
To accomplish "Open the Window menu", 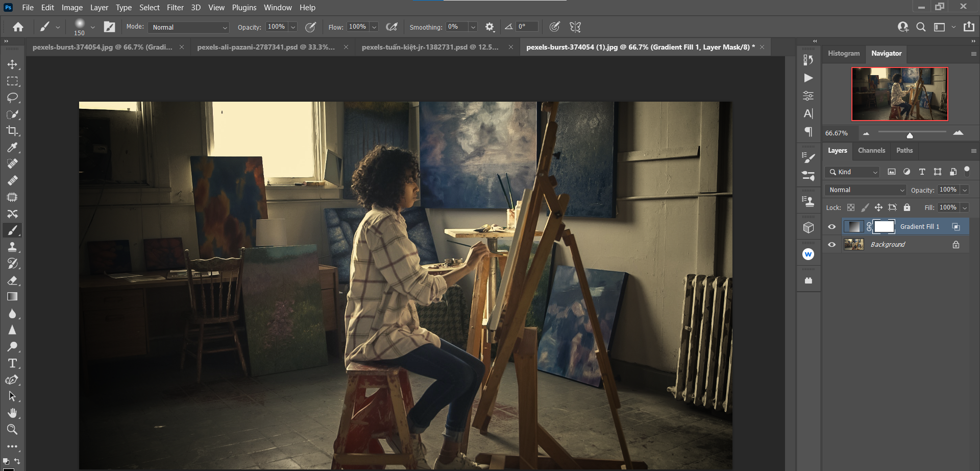I will tap(278, 8).
